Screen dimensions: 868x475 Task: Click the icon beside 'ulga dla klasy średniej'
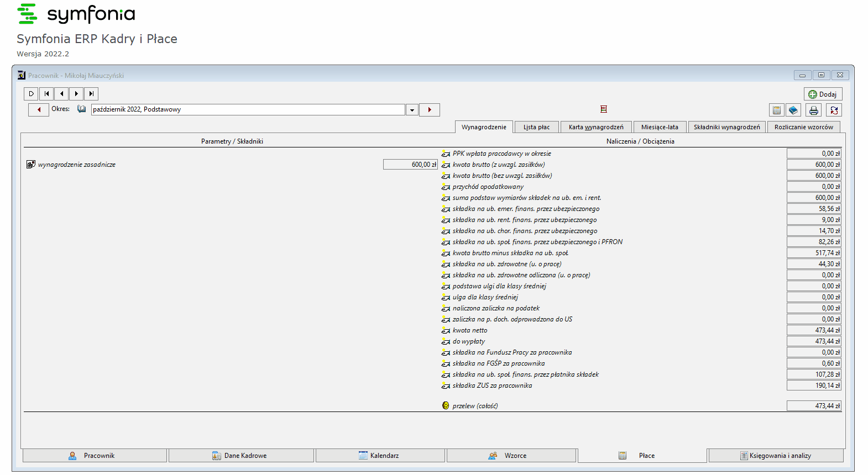click(446, 297)
